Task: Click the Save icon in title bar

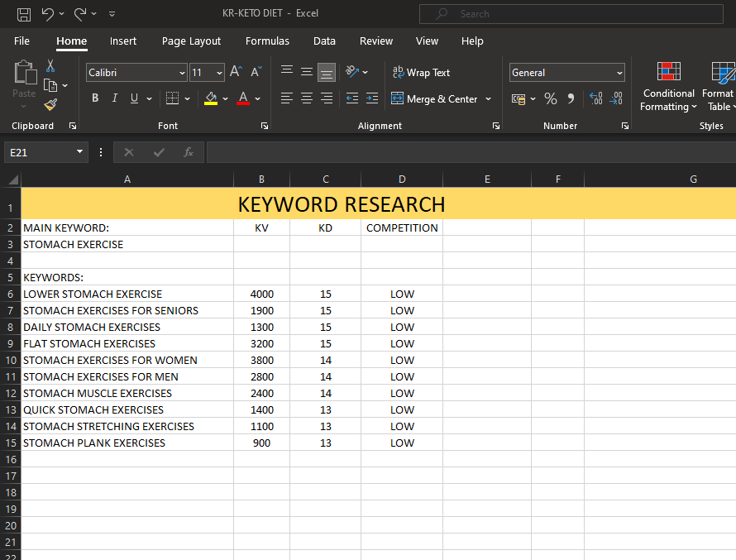Action: click(24, 14)
